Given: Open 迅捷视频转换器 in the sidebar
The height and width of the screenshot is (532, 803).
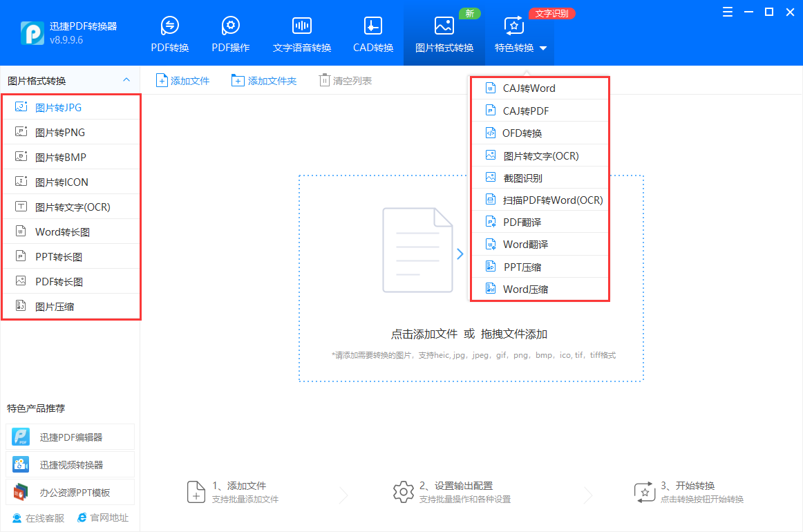Looking at the screenshot, I should tap(69, 464).
